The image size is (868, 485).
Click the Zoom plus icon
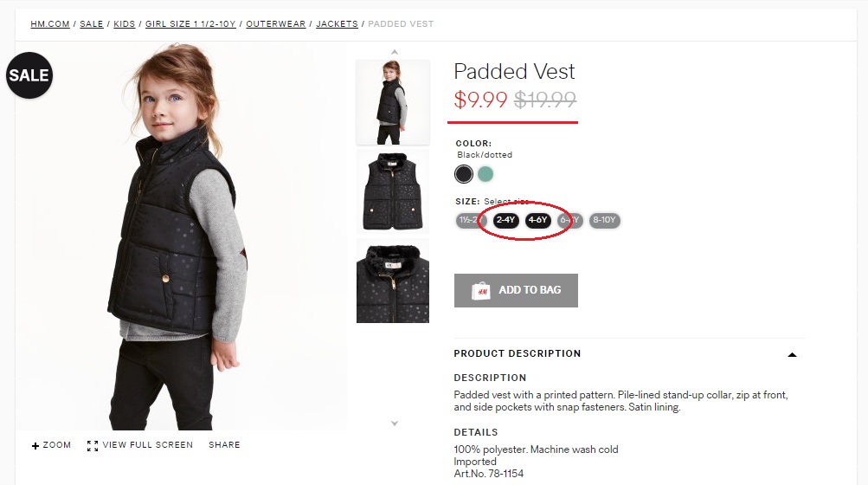click(x=35, y=446)
